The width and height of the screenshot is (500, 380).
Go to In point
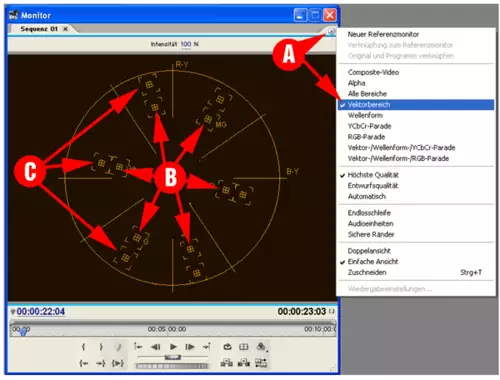click(84, 363)
